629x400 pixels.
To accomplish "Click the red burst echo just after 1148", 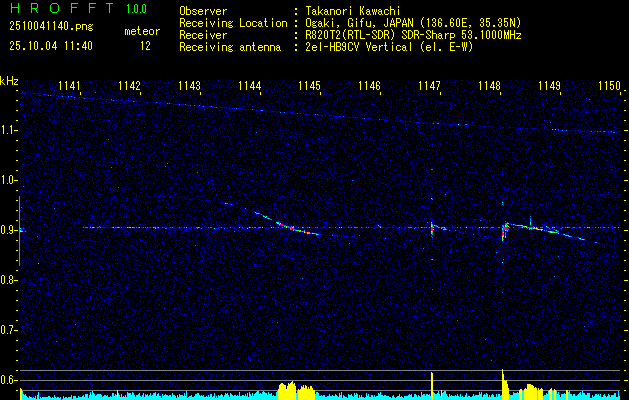I will 505,229.
